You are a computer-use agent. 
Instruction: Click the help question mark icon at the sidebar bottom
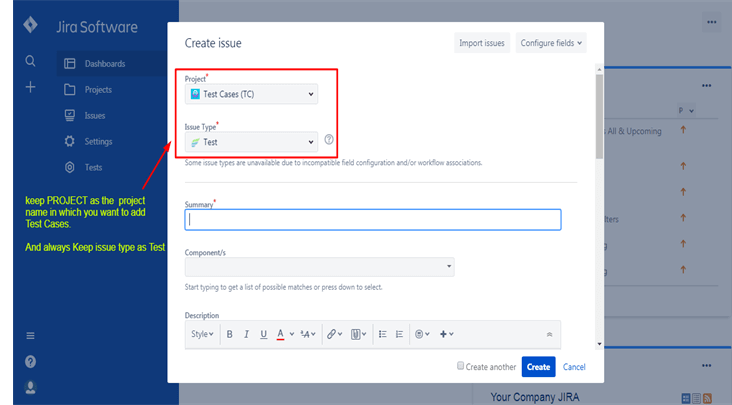click(30, 361)
